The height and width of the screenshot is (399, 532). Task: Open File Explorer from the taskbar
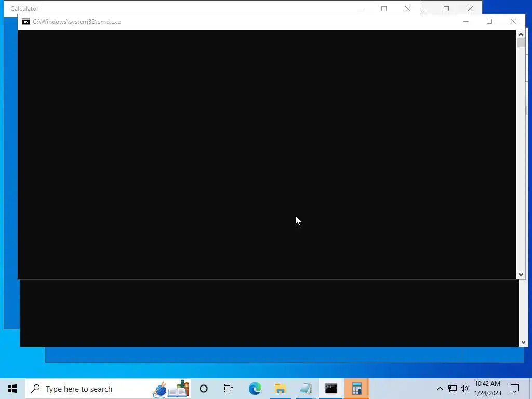[x=280, y=389]
